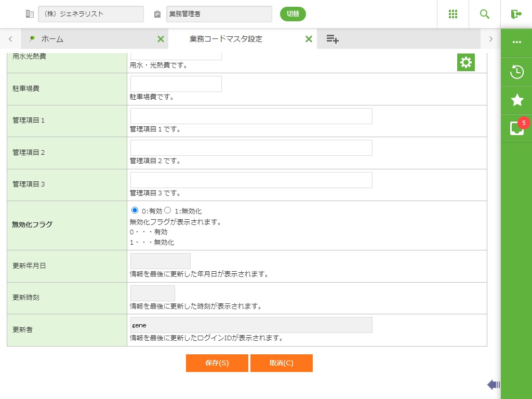Click the 管理項目１ input field
Viewport: 532px width, 399px height.
(251, 116)
